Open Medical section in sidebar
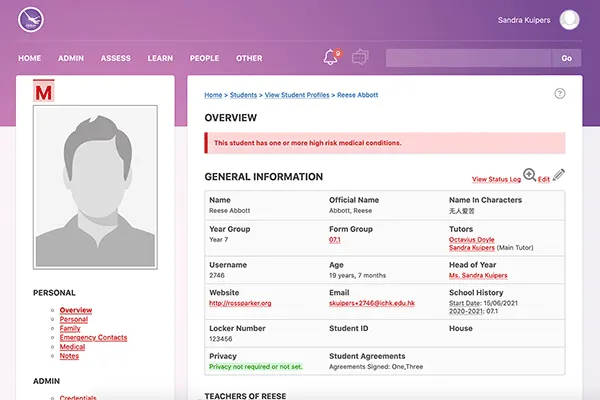This screenshot has width=600, height=400. [x=72, y=346]
